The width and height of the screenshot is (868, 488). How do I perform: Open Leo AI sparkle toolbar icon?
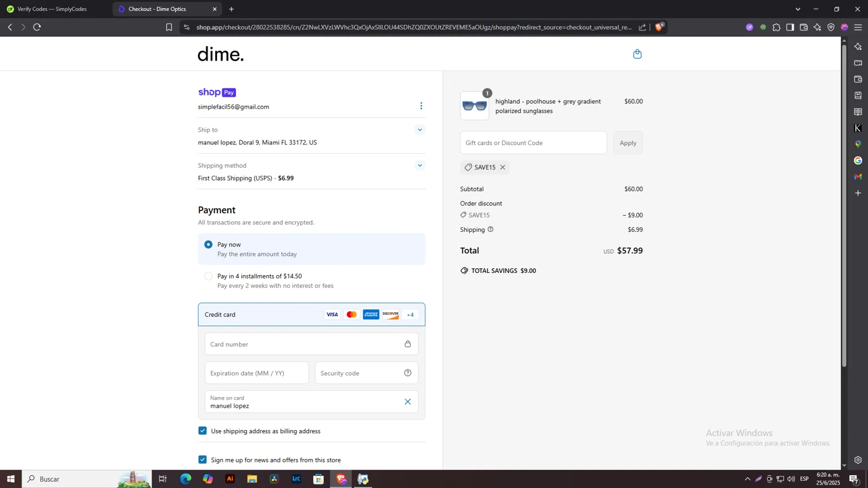click(x=818, y=27)
